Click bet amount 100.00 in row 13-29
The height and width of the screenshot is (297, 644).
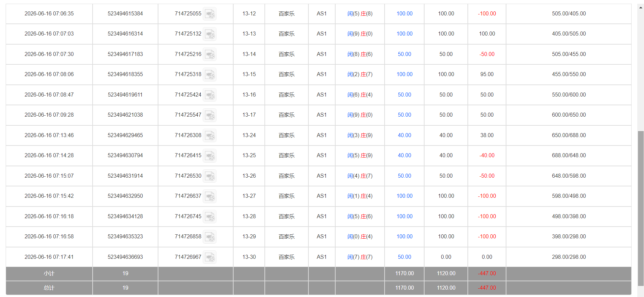(x=404, y=237)
